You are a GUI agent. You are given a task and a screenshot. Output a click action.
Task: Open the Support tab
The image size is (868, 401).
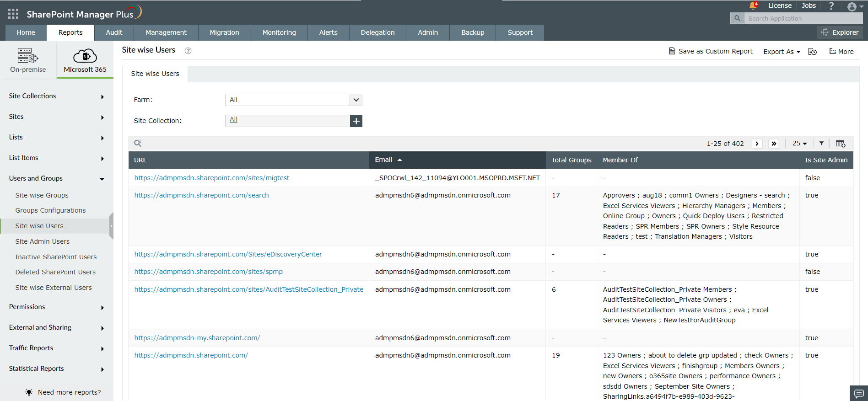click(520, 32)
